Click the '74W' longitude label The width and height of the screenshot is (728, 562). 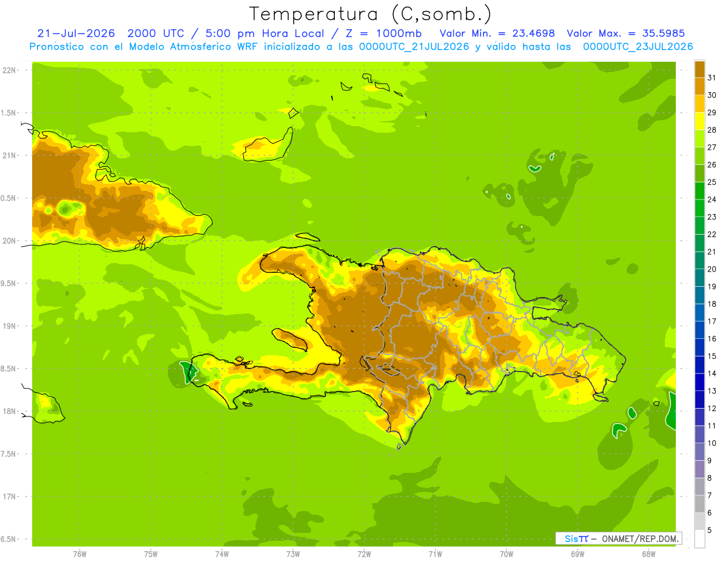click(x=222, y=554)
